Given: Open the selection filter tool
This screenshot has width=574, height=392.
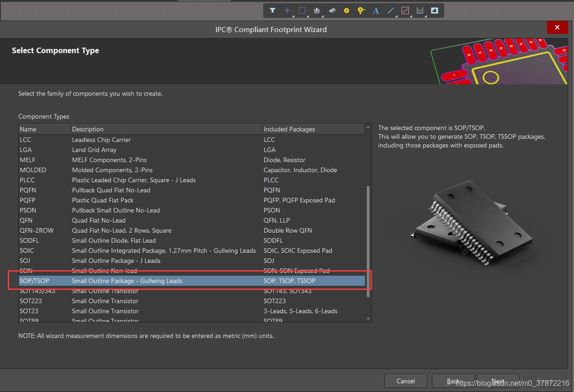Looking at the screenshot, I should pyautogui.click(x=272, y=11).
